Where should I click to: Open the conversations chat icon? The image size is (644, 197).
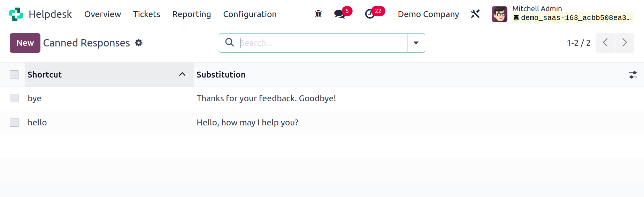coord(339,14)
